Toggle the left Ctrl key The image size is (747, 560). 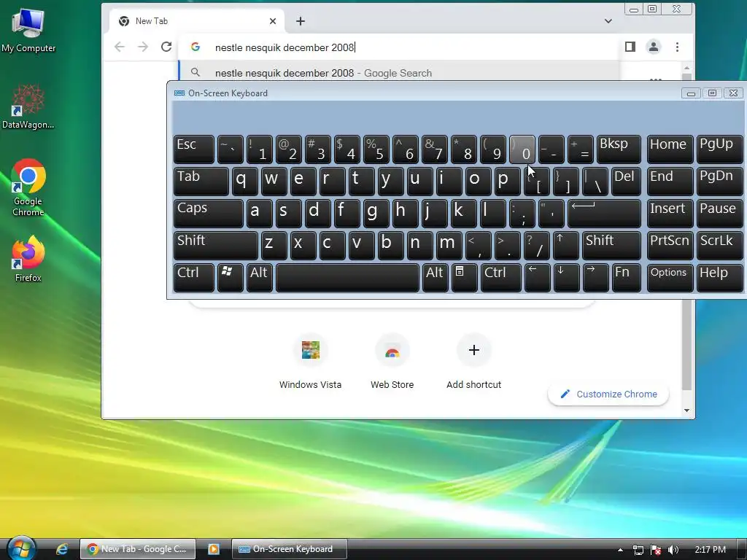194,278
